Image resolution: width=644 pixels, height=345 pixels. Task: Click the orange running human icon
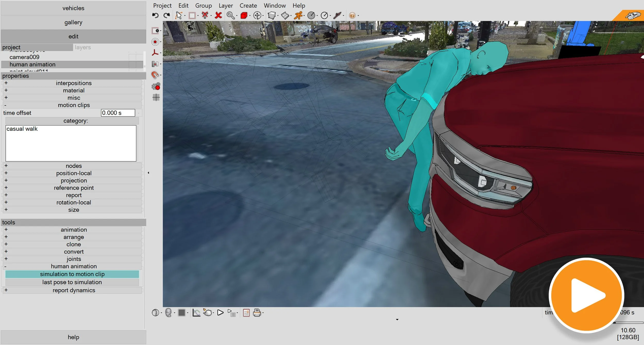(x=298, y=15)
